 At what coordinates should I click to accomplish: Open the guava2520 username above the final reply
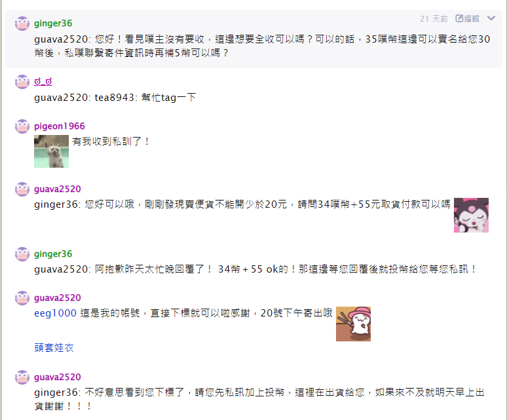[58, 377]
